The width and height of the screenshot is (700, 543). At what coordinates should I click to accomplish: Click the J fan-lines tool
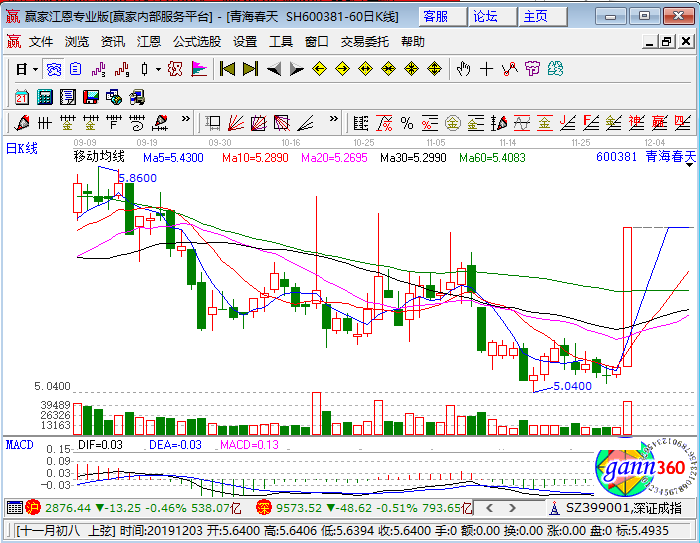coord(567,123)
